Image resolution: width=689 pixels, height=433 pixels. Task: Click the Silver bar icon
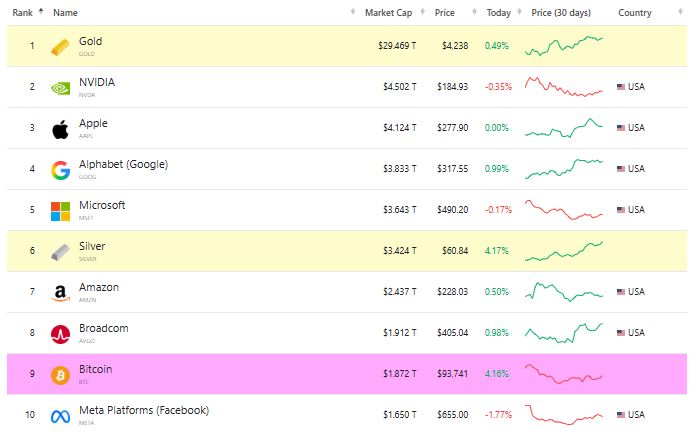[60, 251]
